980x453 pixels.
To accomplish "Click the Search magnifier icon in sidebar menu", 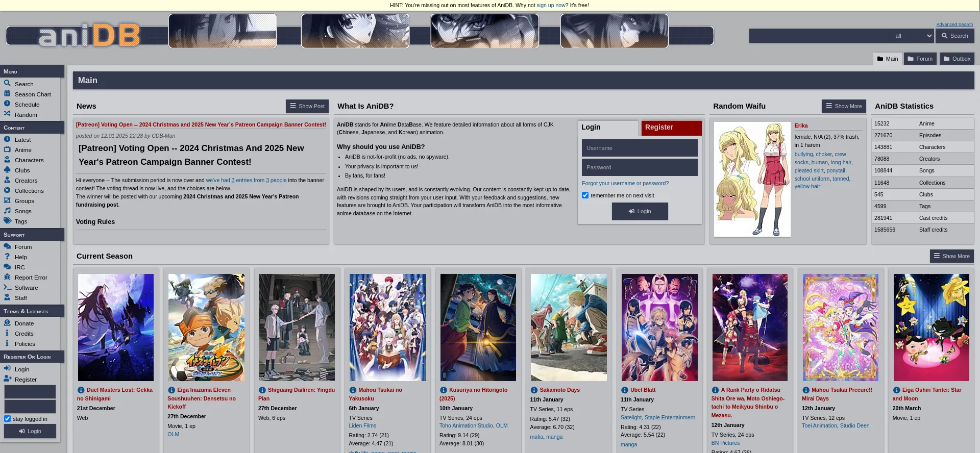I will click(x=7, y=83).
